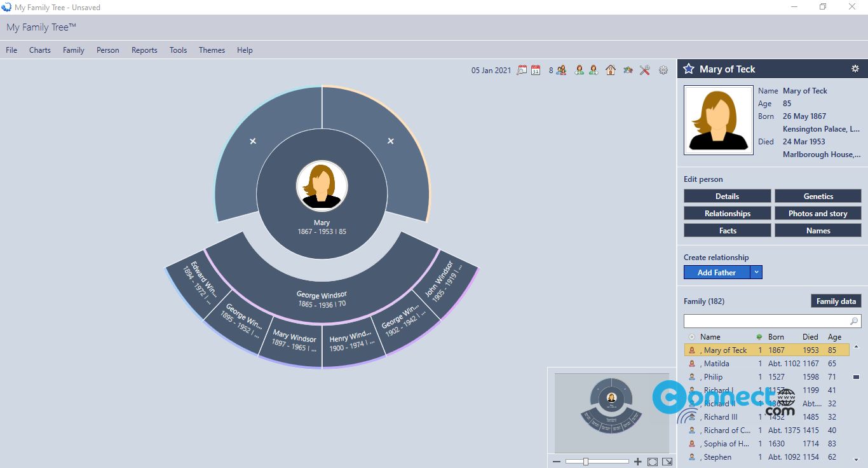This screenshot has height=468, width=868.
Task: Select the Philip row in family list
Action: click(768, 377)
